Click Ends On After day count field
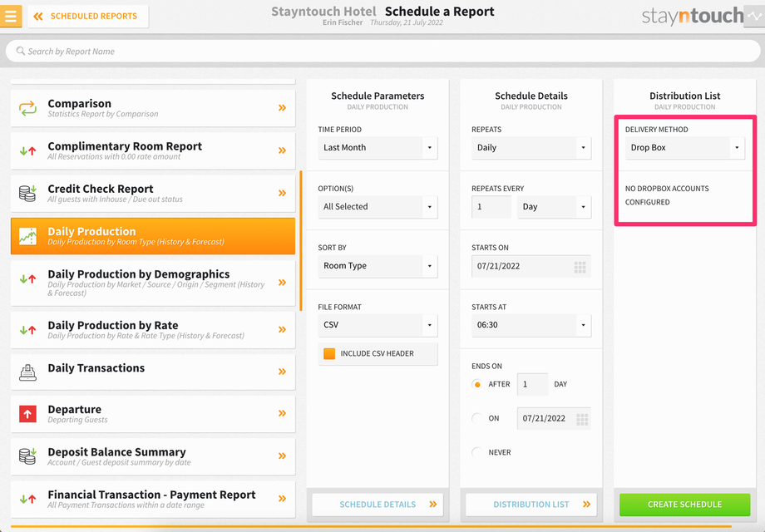The height and width of the screenshot is (532, 765). tap(533, 384)
